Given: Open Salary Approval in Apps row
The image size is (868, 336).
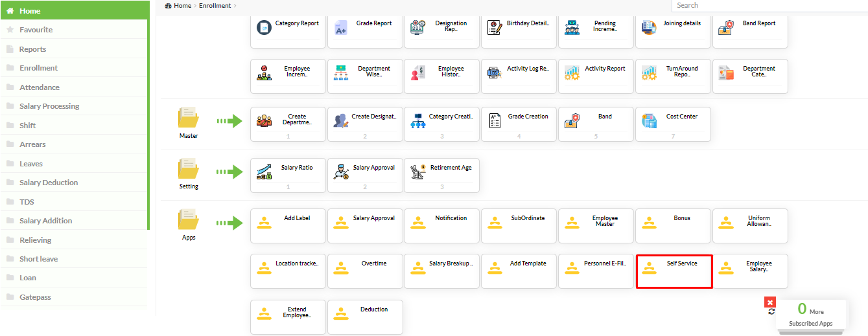Looking at the screenshot, I should [365, 226].
